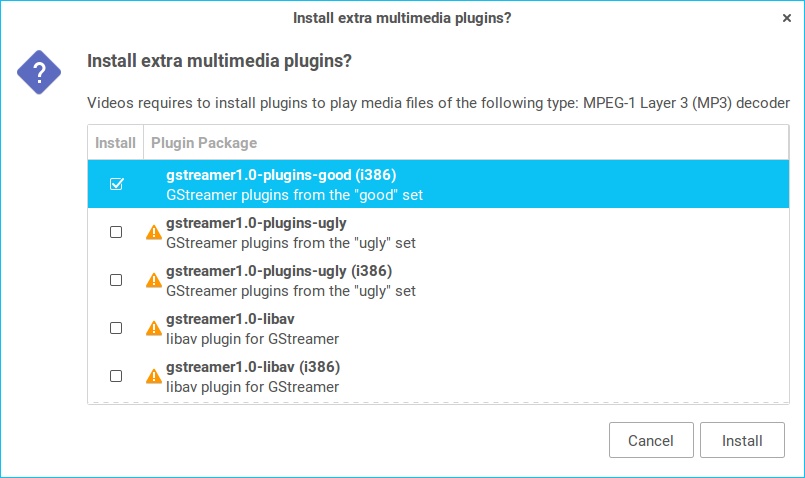The width and height of the screenshot is (805, 478).
Task: Mark gstreamer1.0-libav (i386) for installation
Action: 116,376
